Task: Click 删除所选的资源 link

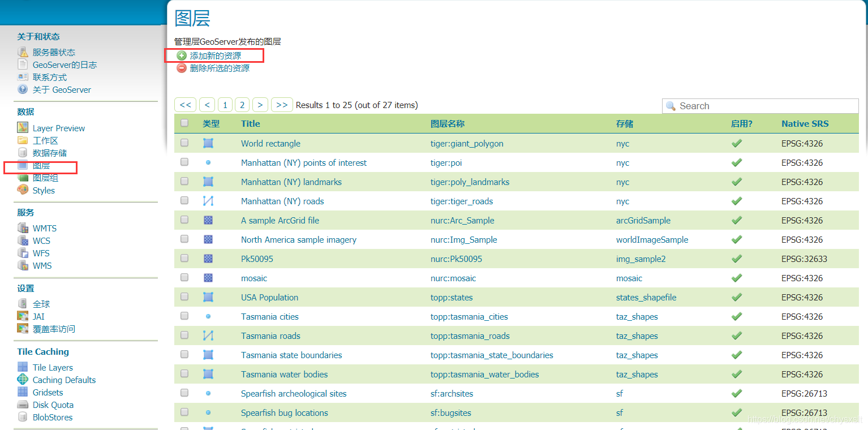Action: (220, 68)
